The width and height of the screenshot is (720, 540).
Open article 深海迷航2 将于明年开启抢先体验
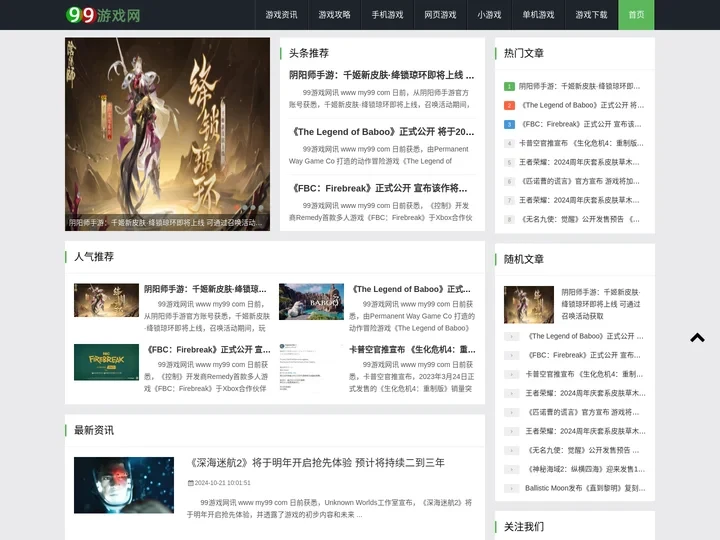(316, 463)
